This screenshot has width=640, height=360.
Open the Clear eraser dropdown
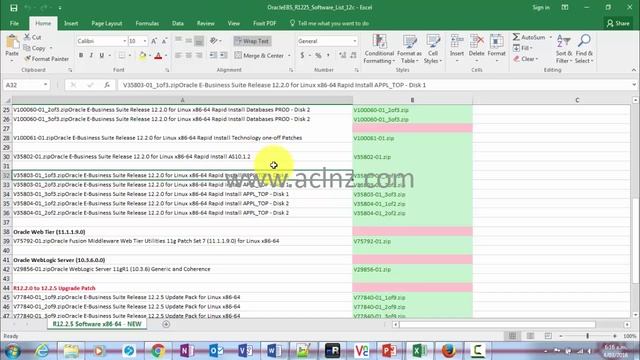[x=526, y=59]
